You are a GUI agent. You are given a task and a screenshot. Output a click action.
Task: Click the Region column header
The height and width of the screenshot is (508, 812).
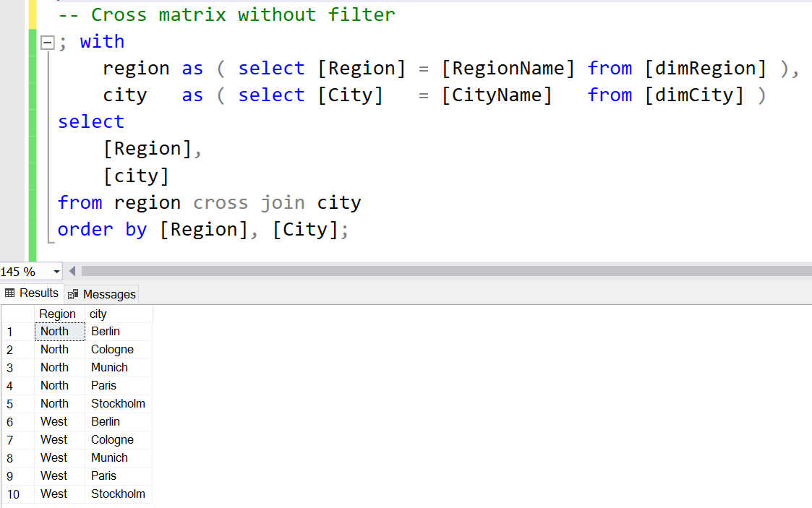point(58,314)
